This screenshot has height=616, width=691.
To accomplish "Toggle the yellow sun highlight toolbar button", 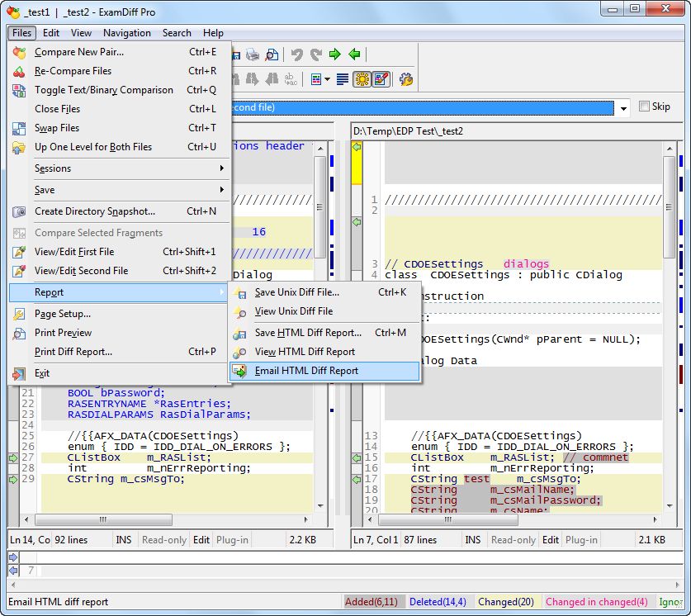I will click(x=362, y=80).
